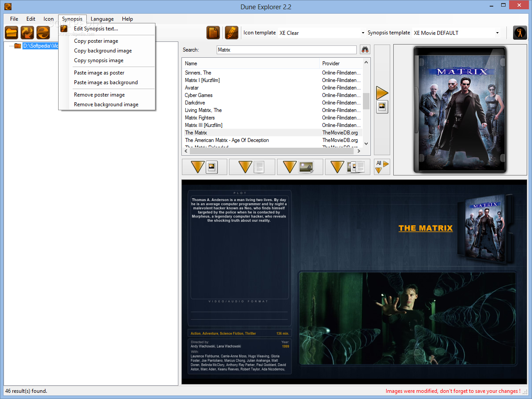Select the Sinners, The result row
This screenshot has height=399, width=532.
pos(272,73)
